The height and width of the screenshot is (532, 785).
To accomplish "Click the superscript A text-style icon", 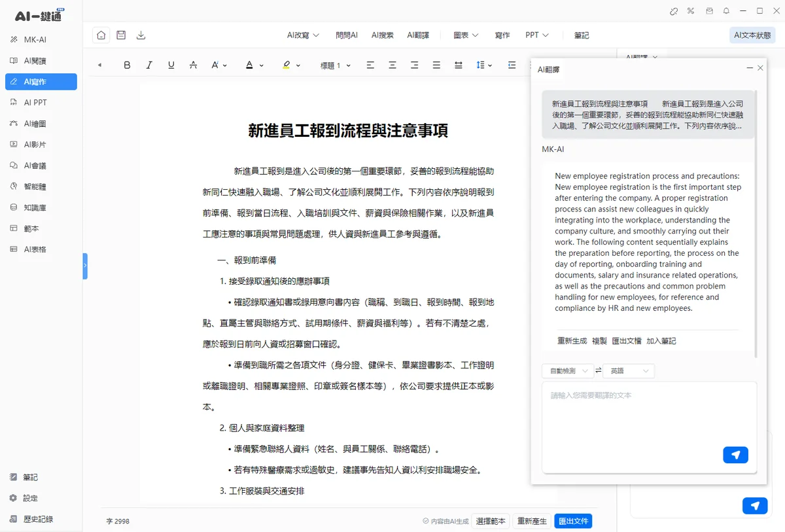I will 215,65.
